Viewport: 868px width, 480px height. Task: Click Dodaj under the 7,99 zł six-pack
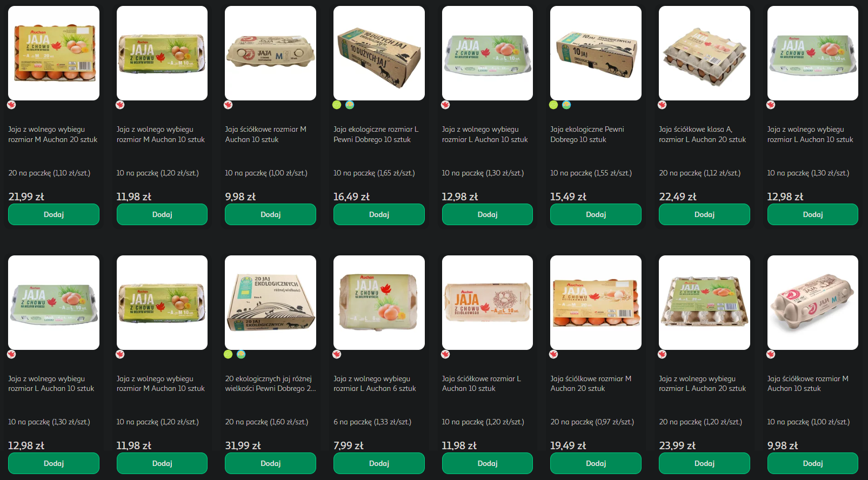[x=379, y=463]
